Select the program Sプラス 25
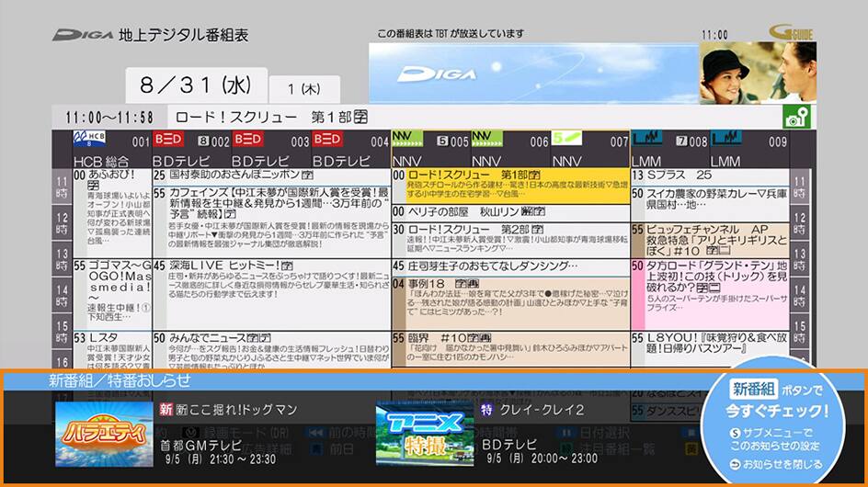This screenshot has width=868, height=487. tap(710, 177)
